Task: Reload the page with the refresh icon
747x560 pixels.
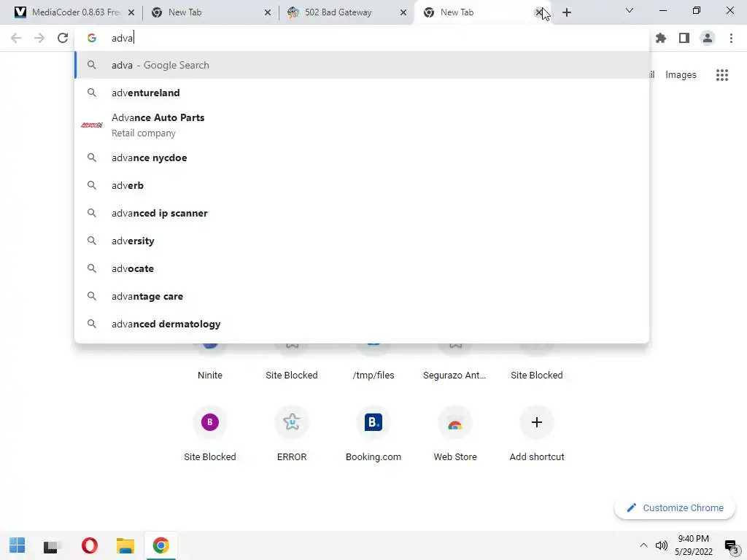Action: [63, 38]
